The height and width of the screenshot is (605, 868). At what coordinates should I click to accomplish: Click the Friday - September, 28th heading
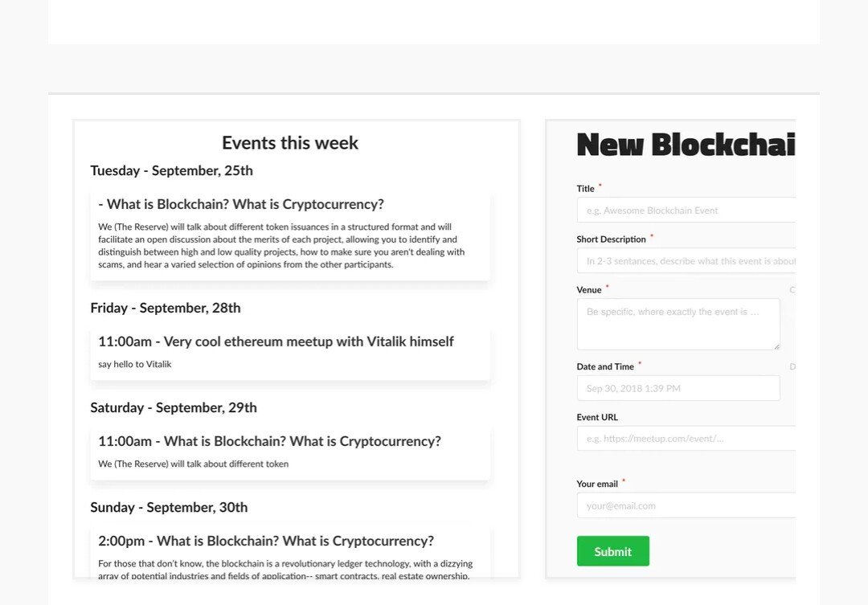click(166, 308)
